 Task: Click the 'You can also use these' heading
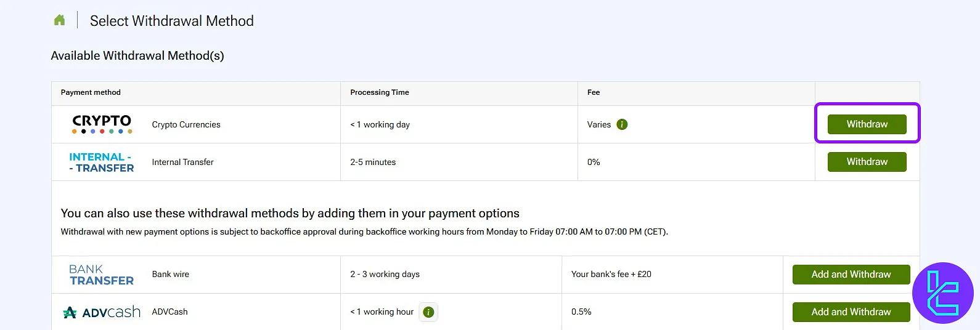click(x=290, y=213)
